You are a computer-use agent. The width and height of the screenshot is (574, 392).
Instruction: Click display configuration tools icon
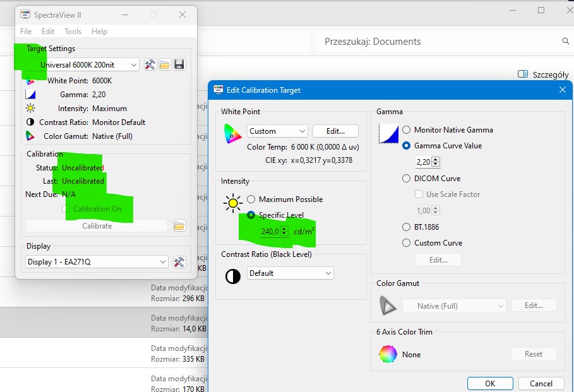coord(179,262)
